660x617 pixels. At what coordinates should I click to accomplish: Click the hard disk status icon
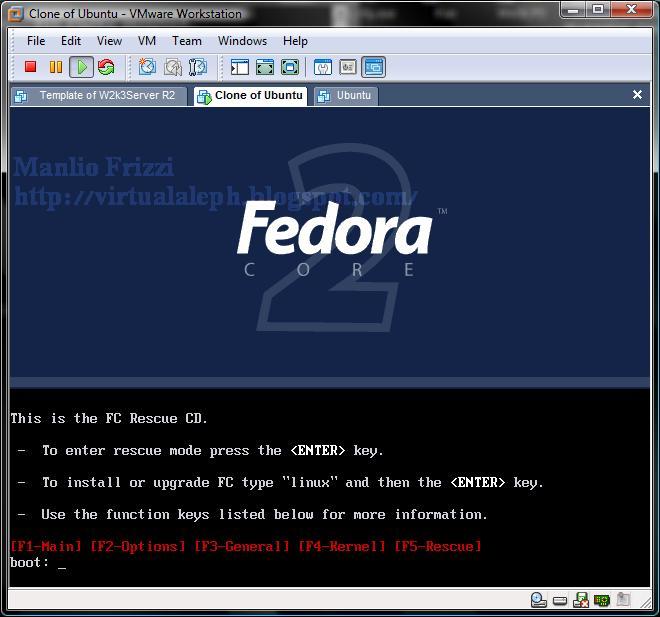pyautogui.click(x=560, y=601)
